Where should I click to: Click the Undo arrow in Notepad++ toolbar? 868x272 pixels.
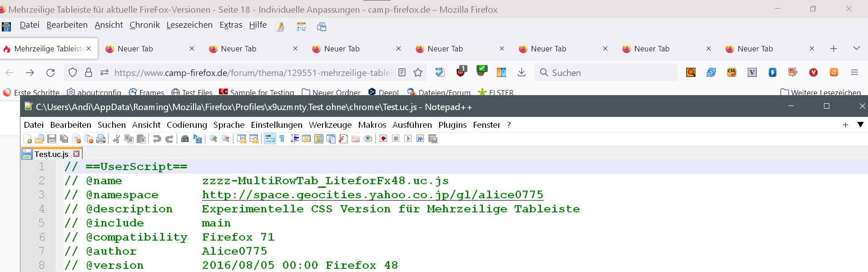click(157, 139)
